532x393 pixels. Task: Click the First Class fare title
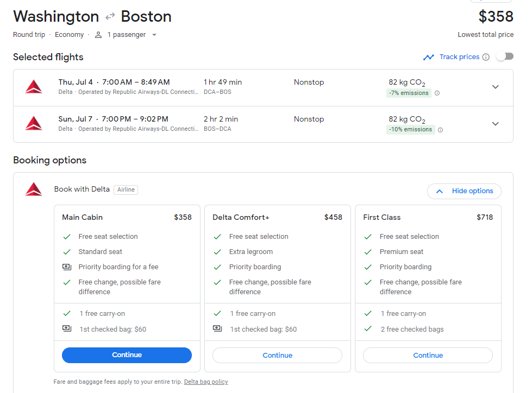(x=381, y=218)
